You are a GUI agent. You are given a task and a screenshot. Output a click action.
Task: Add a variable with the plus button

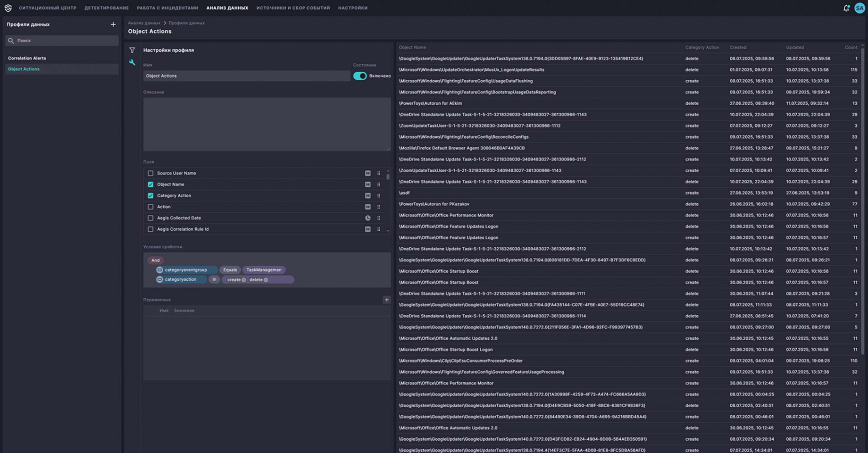(386, 300)
